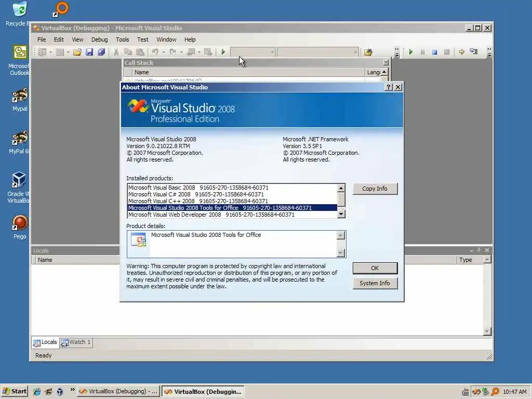Click the MyPal raccoon quick launch icon
This screenshot has height=399, width=532.
[48, 392]
